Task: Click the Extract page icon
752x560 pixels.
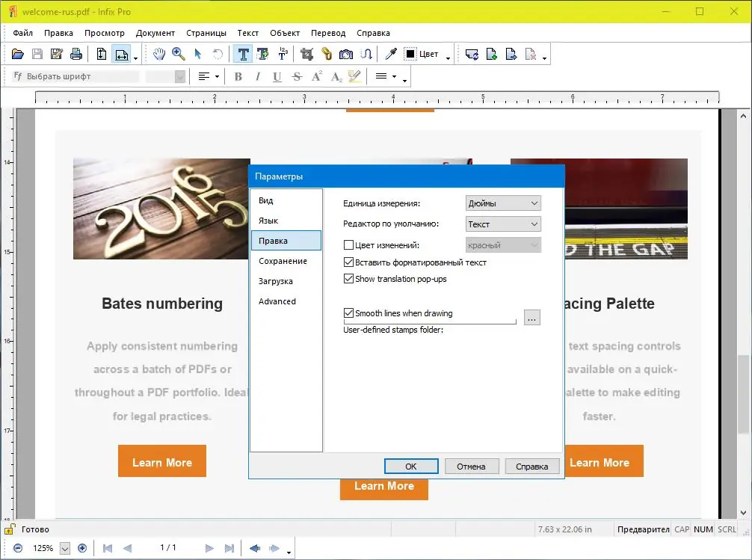Action: pos(511,55)
